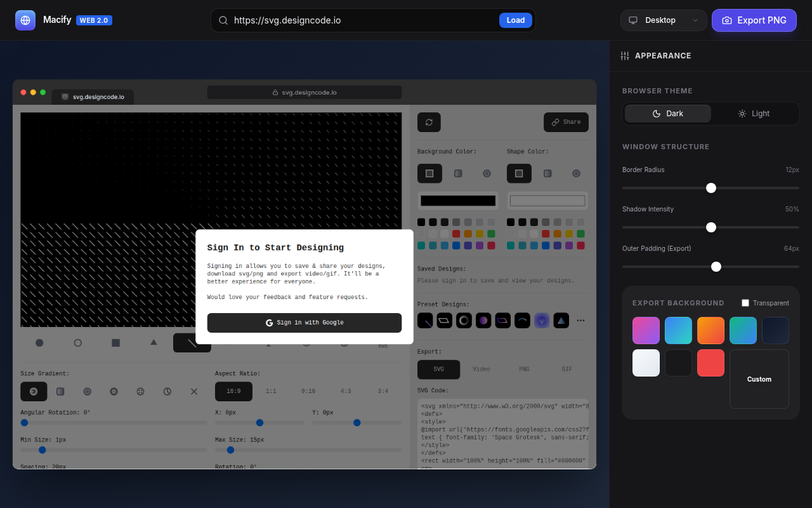Set Background Color to linear gradient mode
Screen dimensions: 812x508
pyautogui.click(x=458, y=173)
